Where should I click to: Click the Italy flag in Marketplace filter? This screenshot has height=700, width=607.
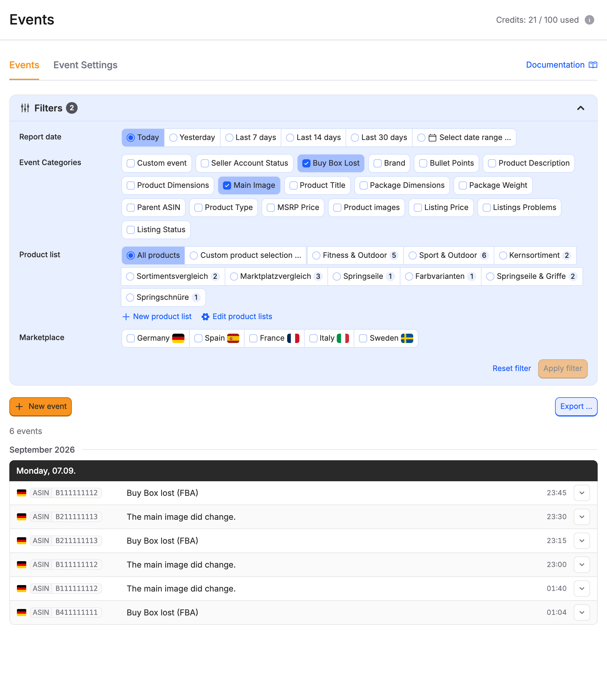click(343, 338)
